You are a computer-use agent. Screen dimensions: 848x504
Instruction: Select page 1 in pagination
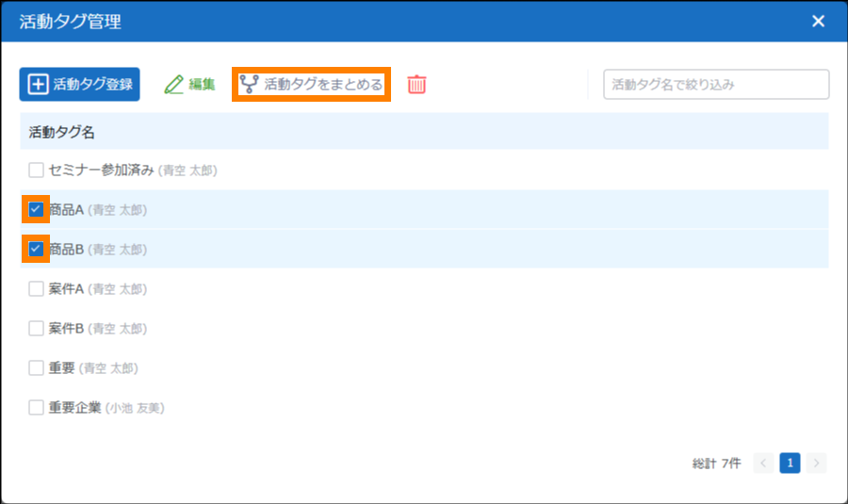coord(790,463)
